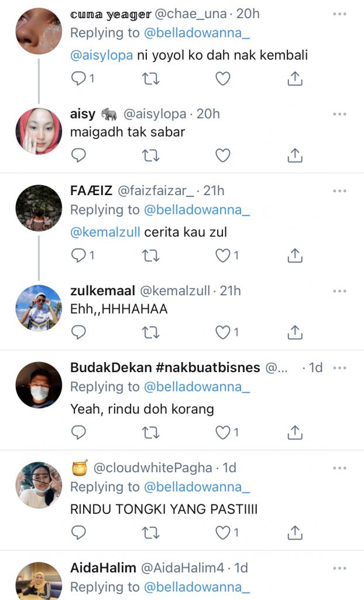364x600 pixels.
Task: Like aisy's 'maigadh tak sabar' tweet
Action: tap(222, 155)
